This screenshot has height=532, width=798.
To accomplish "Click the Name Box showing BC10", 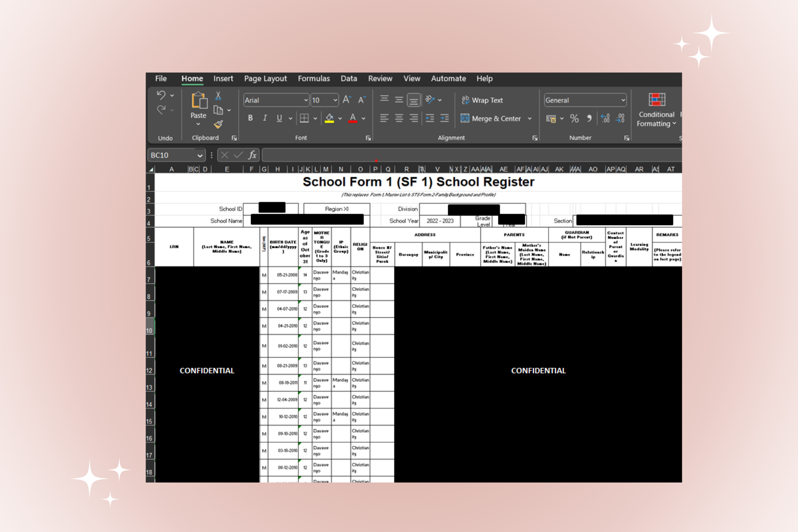I will click(172, 155).
